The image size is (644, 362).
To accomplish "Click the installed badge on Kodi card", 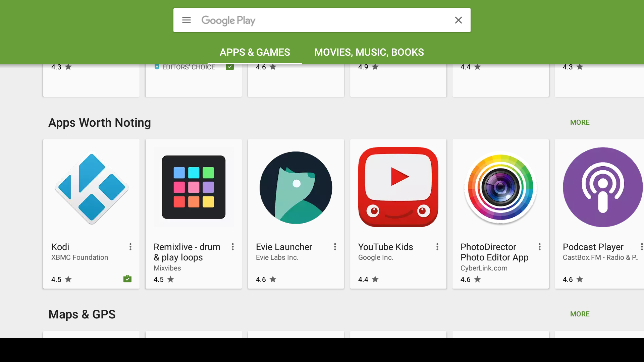I will tap(127, 279).
